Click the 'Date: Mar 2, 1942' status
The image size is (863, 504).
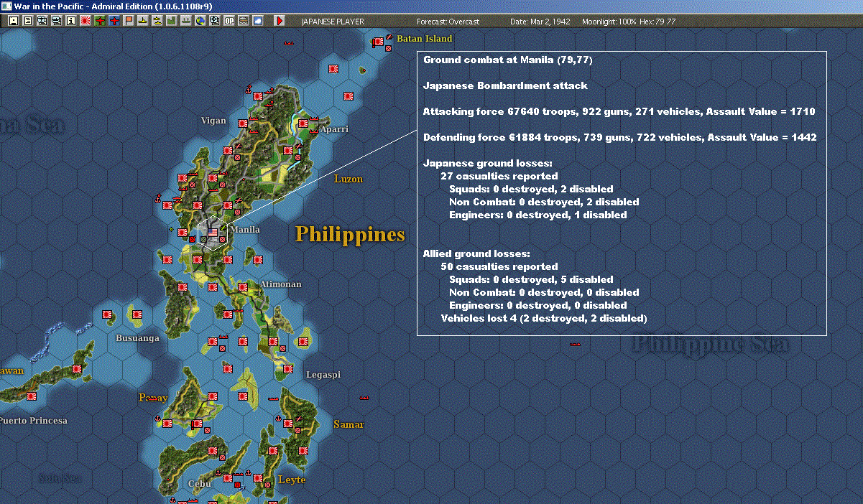click(x=540, y=22)
